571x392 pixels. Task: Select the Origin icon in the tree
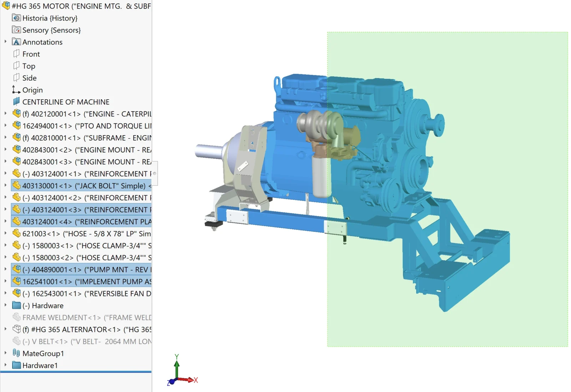click(x=16, y=90)
